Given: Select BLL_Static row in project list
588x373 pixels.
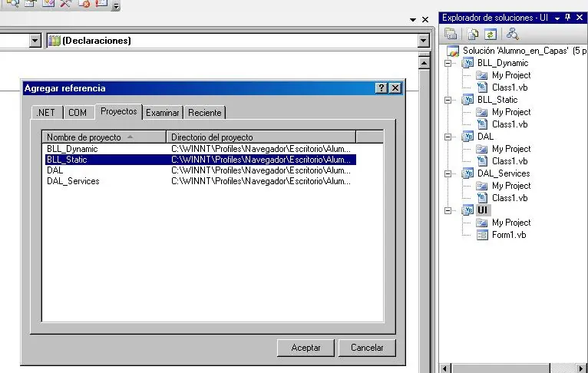Looking at the screenshot, I should coord(200,160).
